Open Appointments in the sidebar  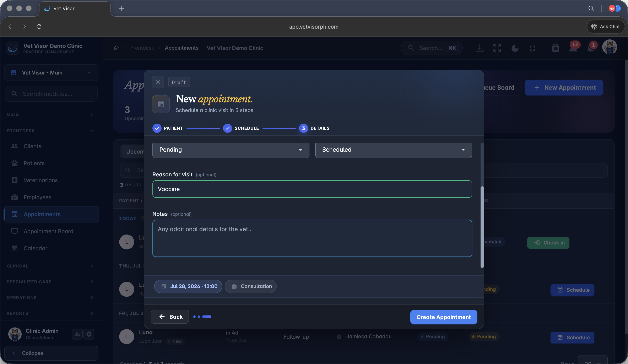pos(51,214)
